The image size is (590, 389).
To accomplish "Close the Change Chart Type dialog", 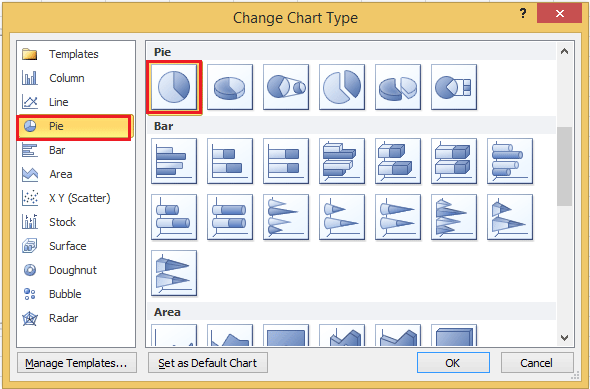I will point(560,14).
